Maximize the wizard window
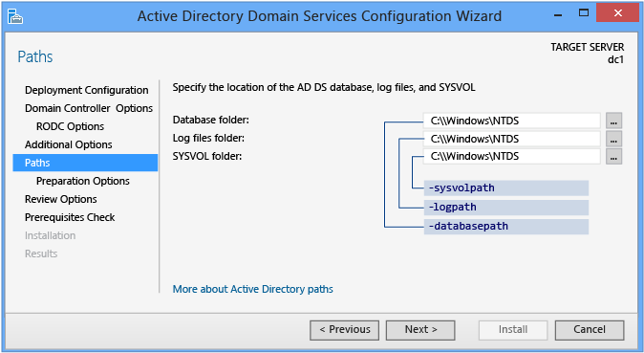Image resolution: width=644 pixels, height=353 pixels. [x=583, y=13]
